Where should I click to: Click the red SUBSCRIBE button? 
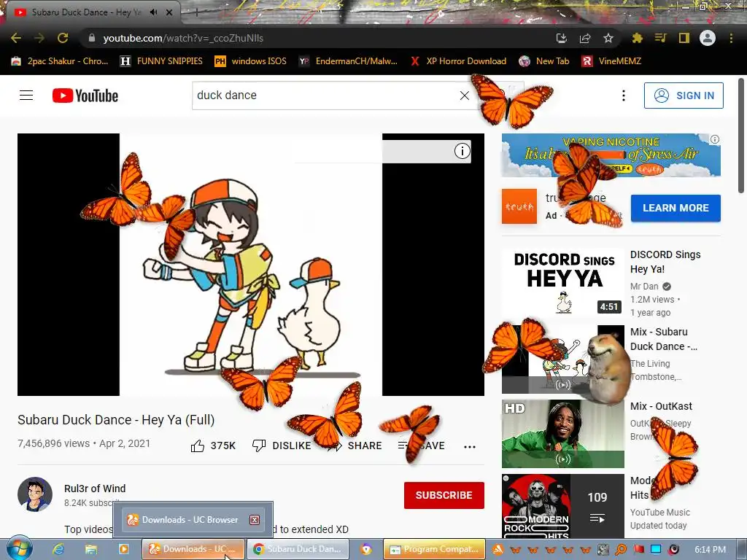tap(444, 495)
